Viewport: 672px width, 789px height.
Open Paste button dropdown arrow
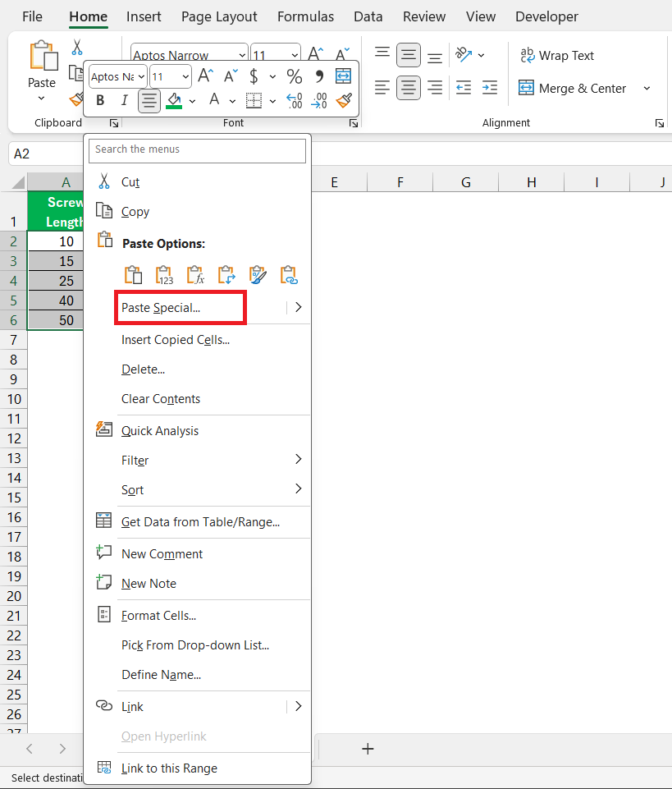tap(41, 99)
